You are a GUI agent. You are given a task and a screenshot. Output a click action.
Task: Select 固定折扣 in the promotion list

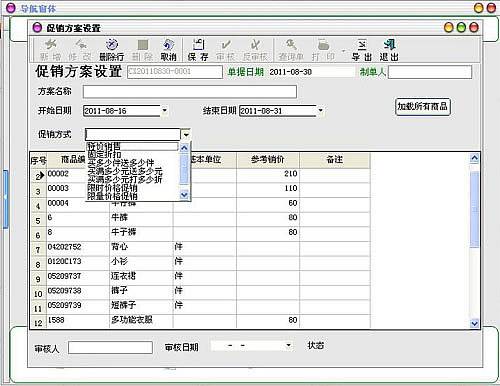pos(133,155)
